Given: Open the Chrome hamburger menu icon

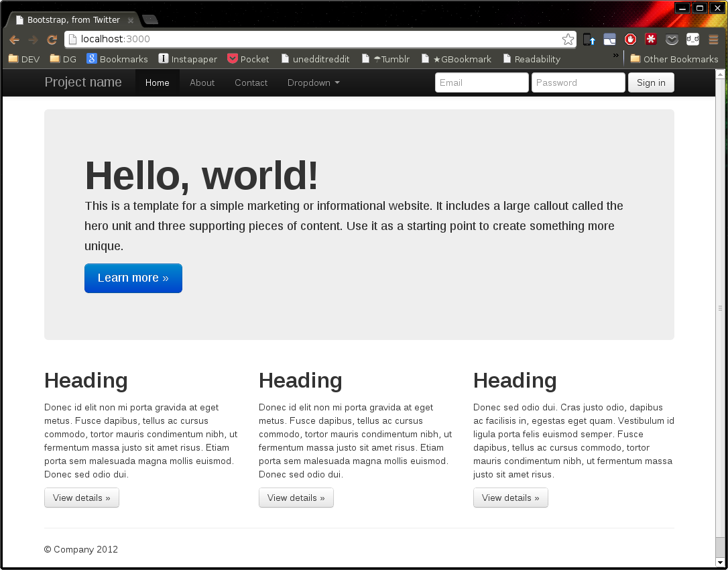Looking at the screenshot, I should (713, 40).
